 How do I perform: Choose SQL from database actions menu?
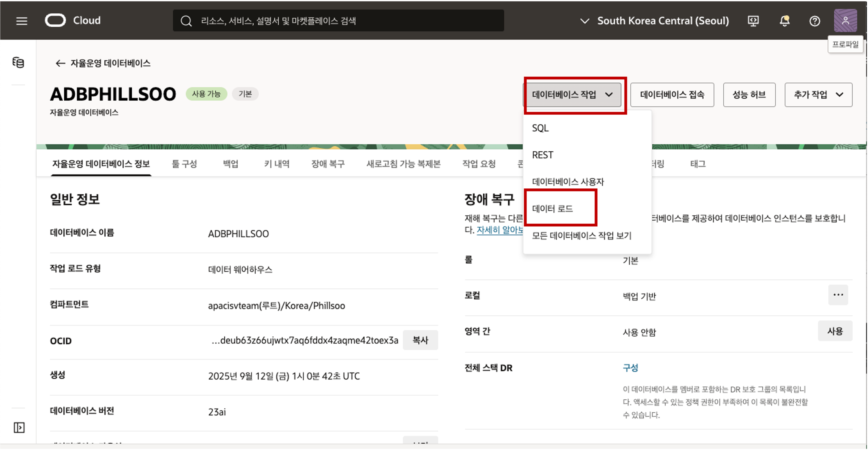coord(540,128)
